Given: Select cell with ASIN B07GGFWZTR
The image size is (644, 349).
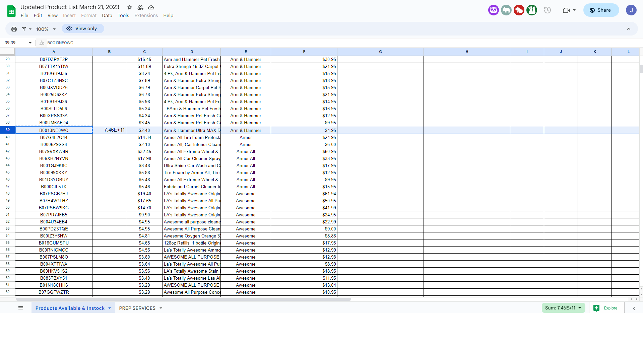Looking at the screenshot, I should point(54,292).
